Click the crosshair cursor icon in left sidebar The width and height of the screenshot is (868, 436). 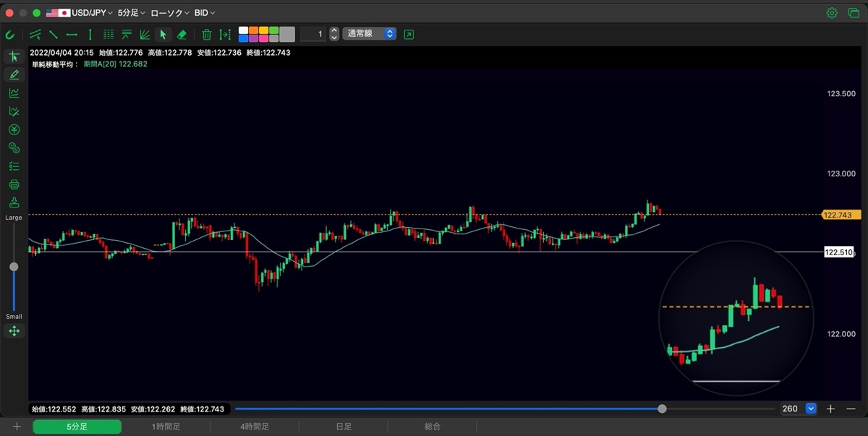[x=14, y=56]
